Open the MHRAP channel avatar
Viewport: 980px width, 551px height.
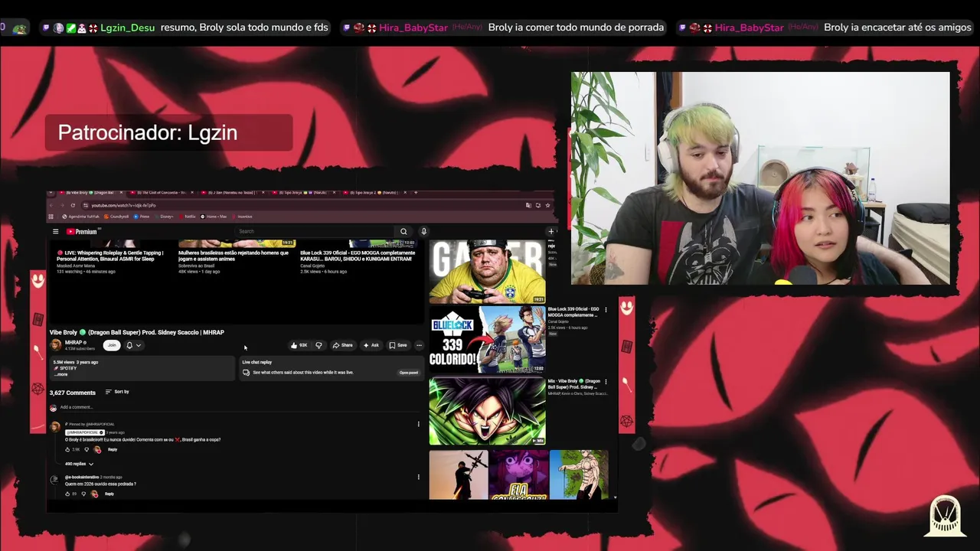tap(55, 344)
